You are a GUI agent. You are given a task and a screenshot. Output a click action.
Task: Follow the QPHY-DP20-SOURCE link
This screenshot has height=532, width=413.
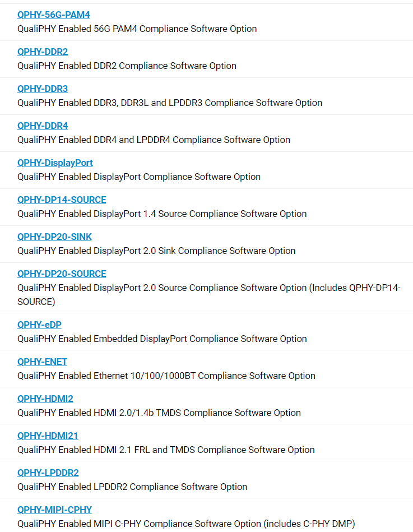pyautogui.click(x=62, y=274)
